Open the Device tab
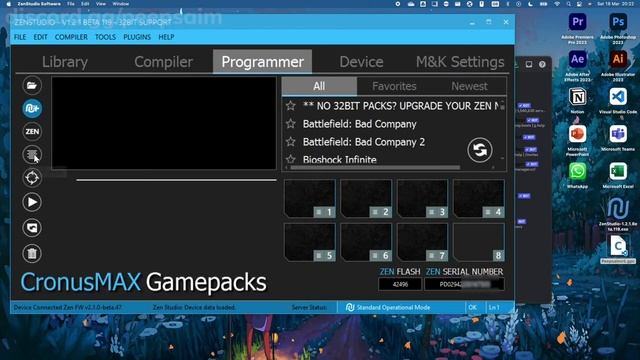 pyautogui.click(x=361, y=62)
